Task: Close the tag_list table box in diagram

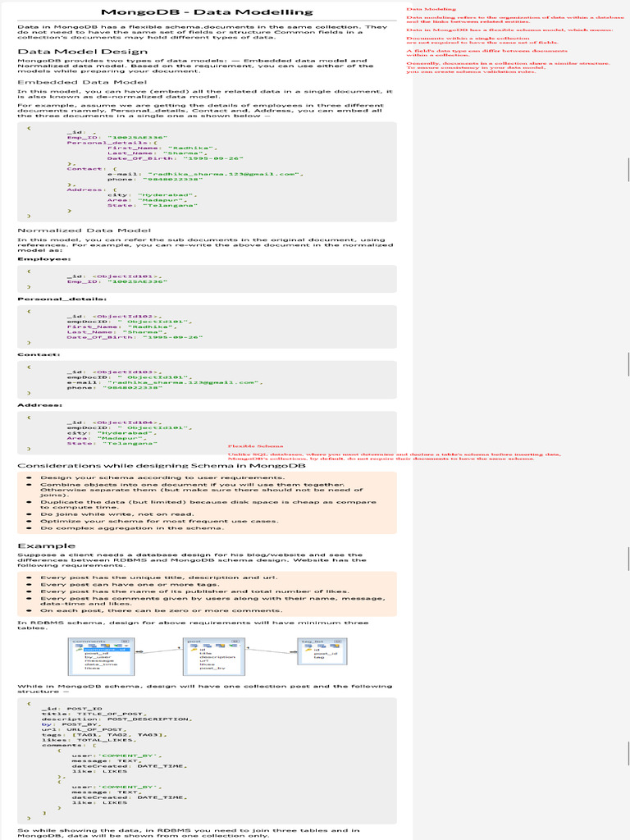Action: click(337, 641)
